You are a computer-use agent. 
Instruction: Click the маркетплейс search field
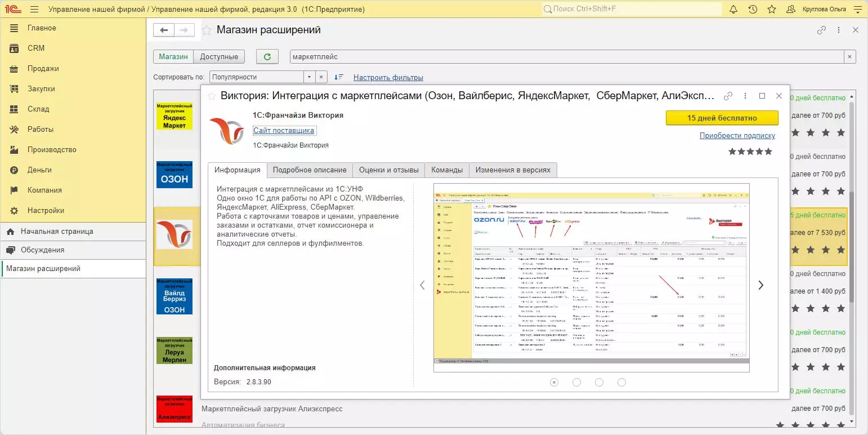[567, 57]
